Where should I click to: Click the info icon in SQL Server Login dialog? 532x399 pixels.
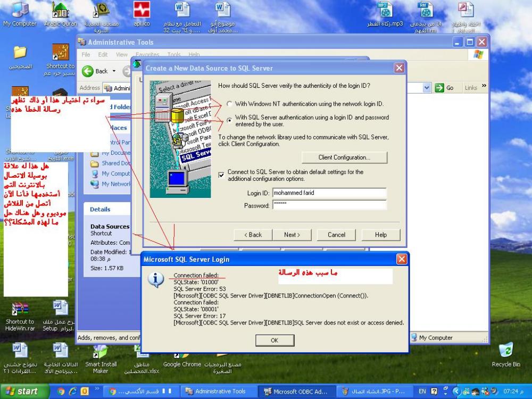(x=156, y=280)
